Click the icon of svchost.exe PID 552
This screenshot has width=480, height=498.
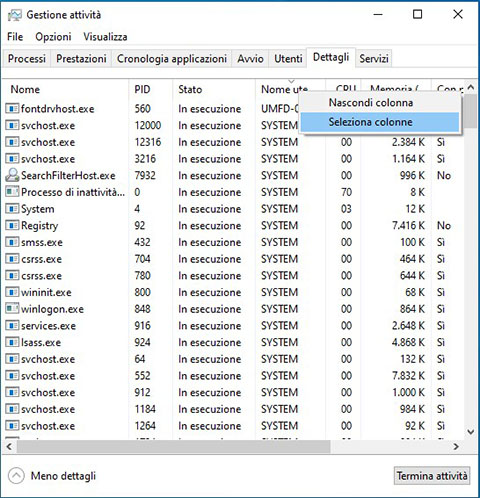12,375
